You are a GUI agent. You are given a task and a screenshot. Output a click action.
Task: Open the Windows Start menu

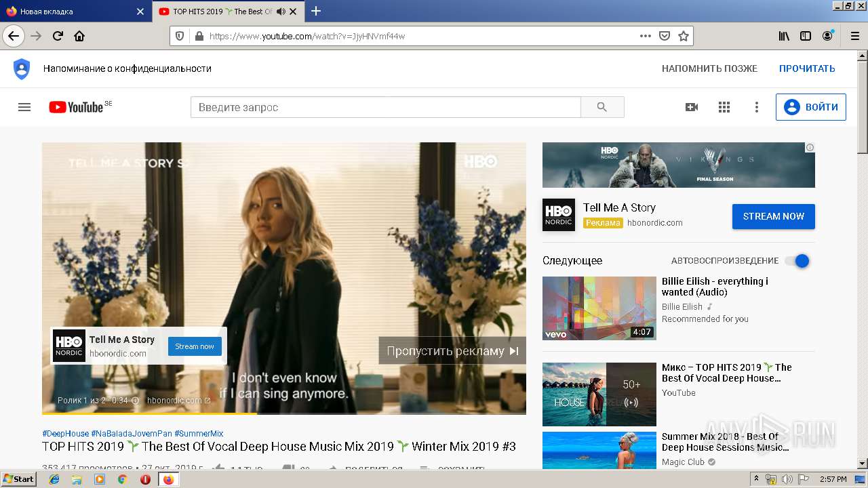click(19, 479)
